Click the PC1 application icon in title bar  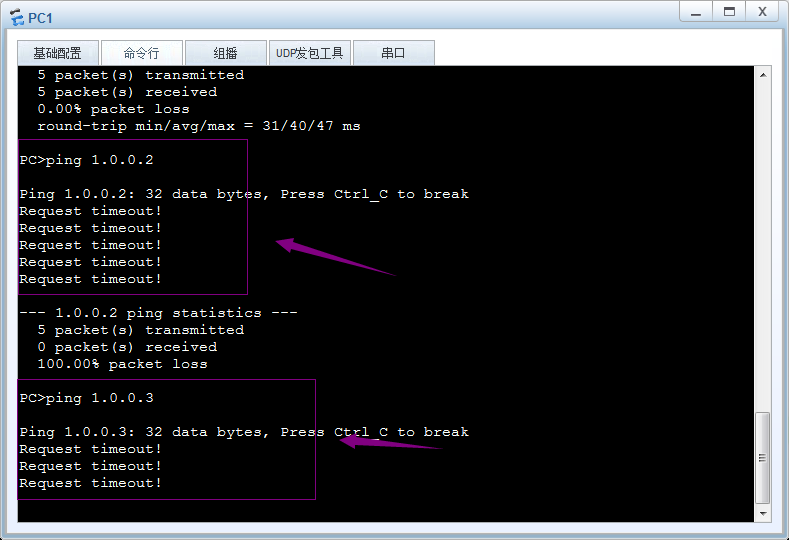[16, 17]
